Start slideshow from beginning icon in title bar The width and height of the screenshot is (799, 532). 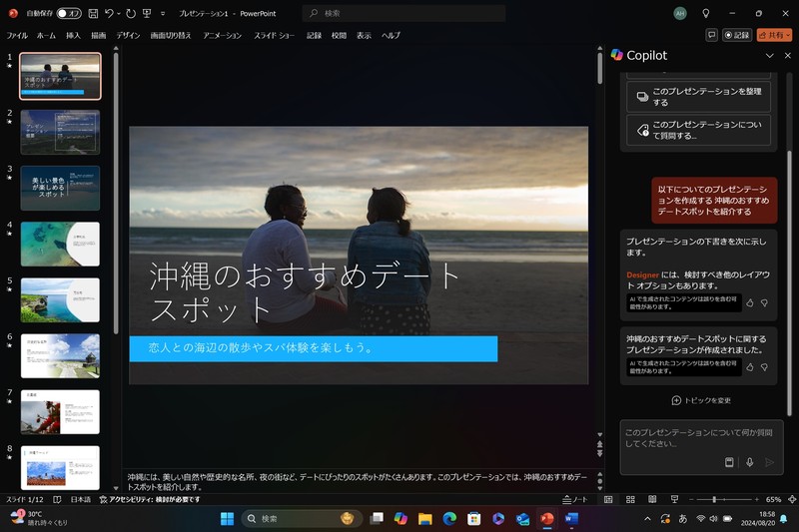pyautogui.click(x=147, y=13)
